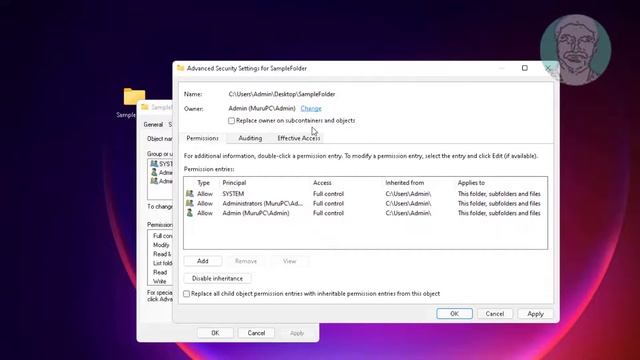Open the Effective Access tab
Screen dimensions: 640x360
pos(299,138)
